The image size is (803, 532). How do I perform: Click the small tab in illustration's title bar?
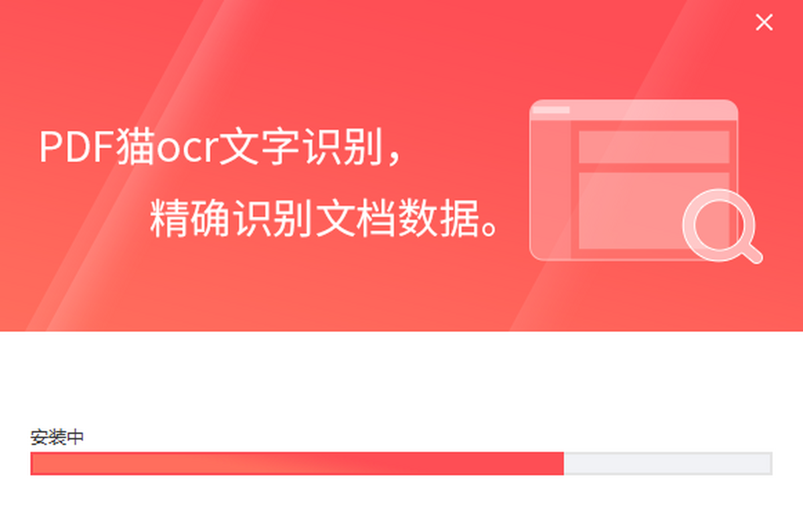(x=550, y=110)
